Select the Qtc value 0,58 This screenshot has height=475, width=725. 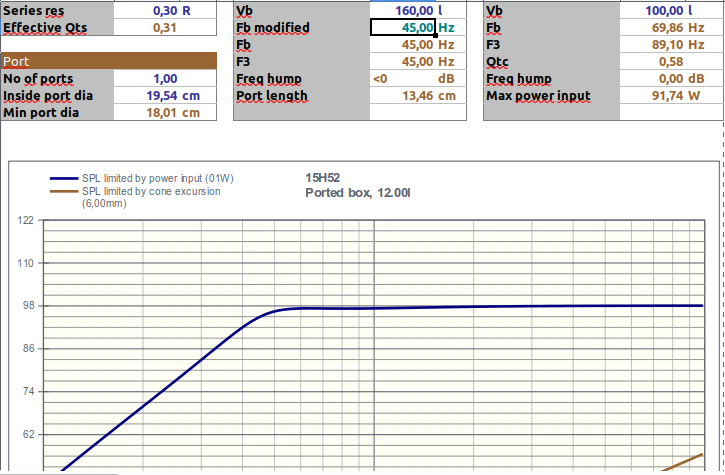tap(671, 62)
